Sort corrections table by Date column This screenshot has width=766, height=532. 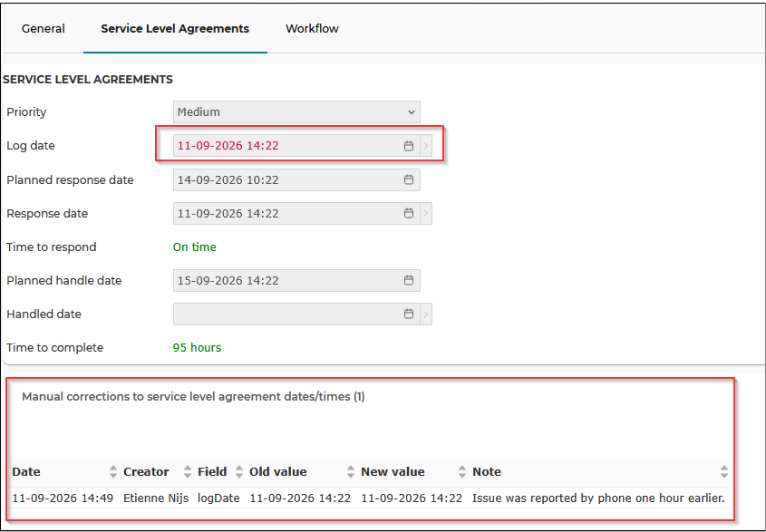(112, 472)
